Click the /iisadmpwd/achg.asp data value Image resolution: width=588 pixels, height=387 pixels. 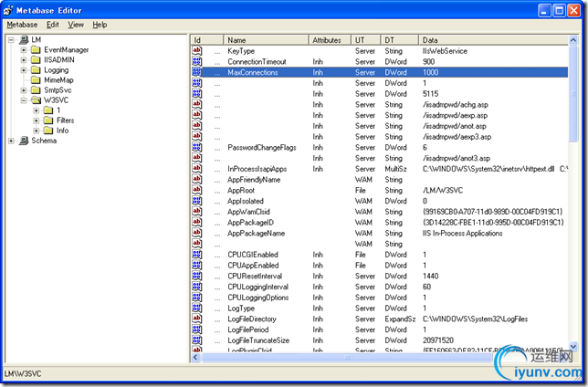point(456,105)
